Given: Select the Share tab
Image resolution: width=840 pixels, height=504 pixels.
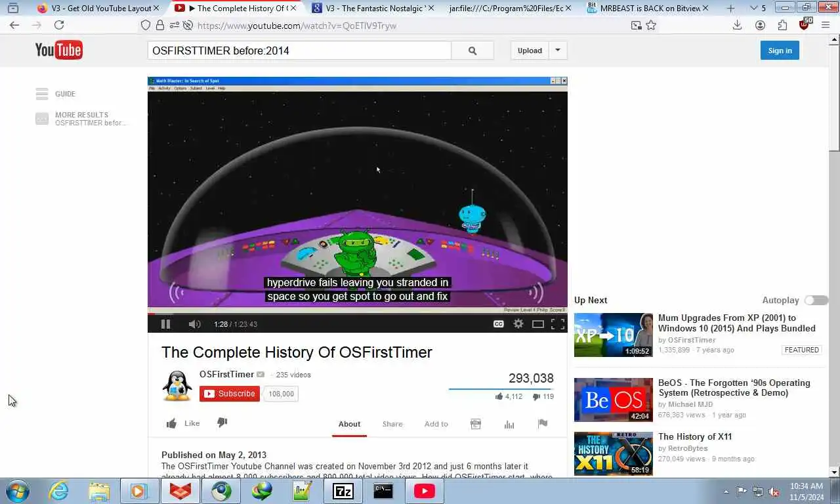Looking at the screenshot, I should (392, 424).
